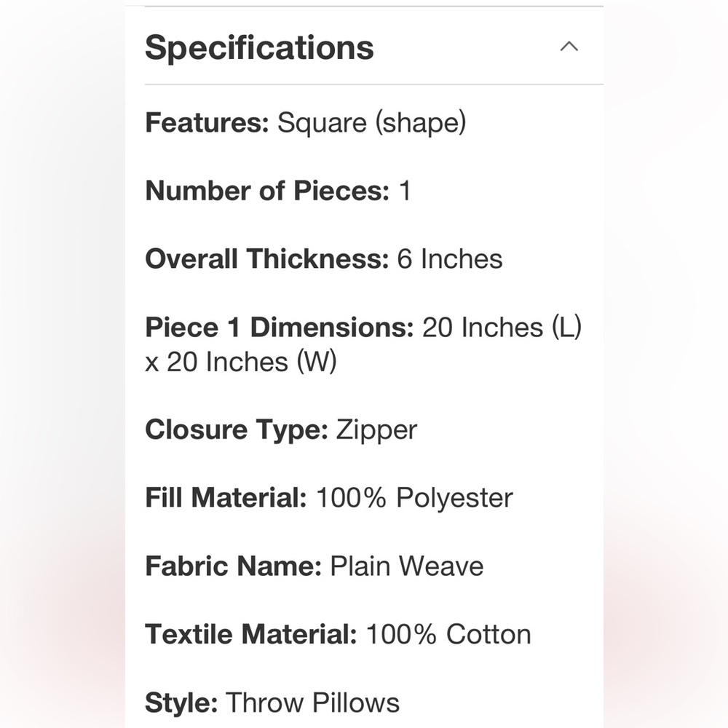The height and width of the screenshot is (728, 728).
Task: Click the Fabric Name label
Action: point(233,566)
